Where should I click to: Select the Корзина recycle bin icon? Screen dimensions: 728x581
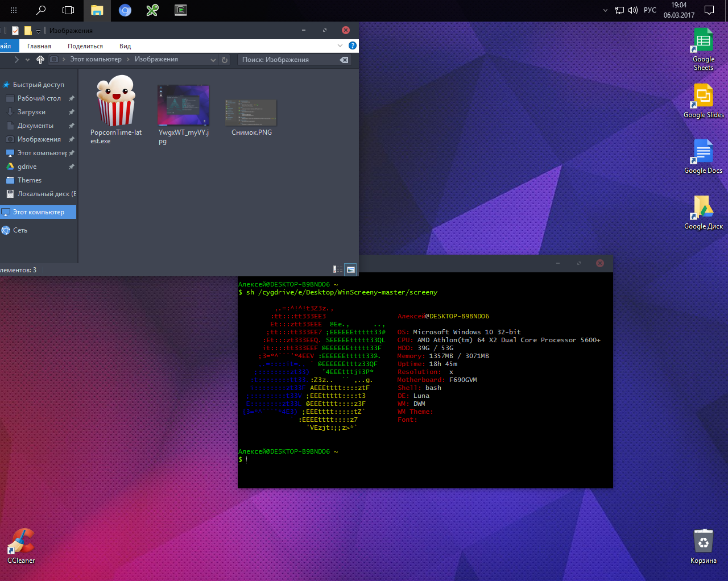704,546
